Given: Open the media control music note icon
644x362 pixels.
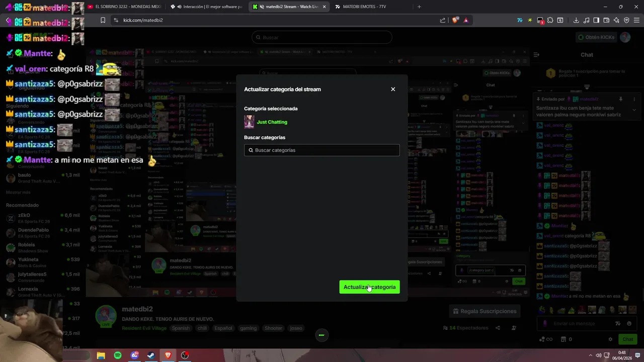Looking at the screenshot, I should 586,20.
